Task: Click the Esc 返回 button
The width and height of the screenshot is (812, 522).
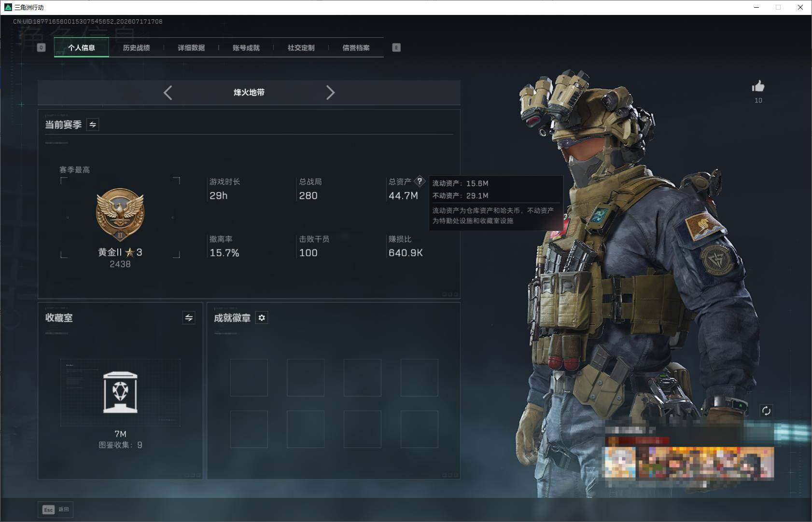Action: [56, 509]
